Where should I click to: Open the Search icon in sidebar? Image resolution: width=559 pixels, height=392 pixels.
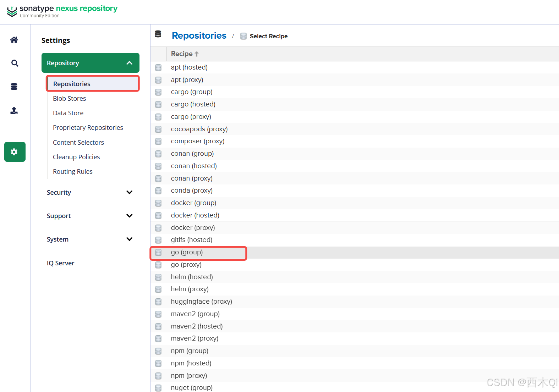tap(15, 63)
